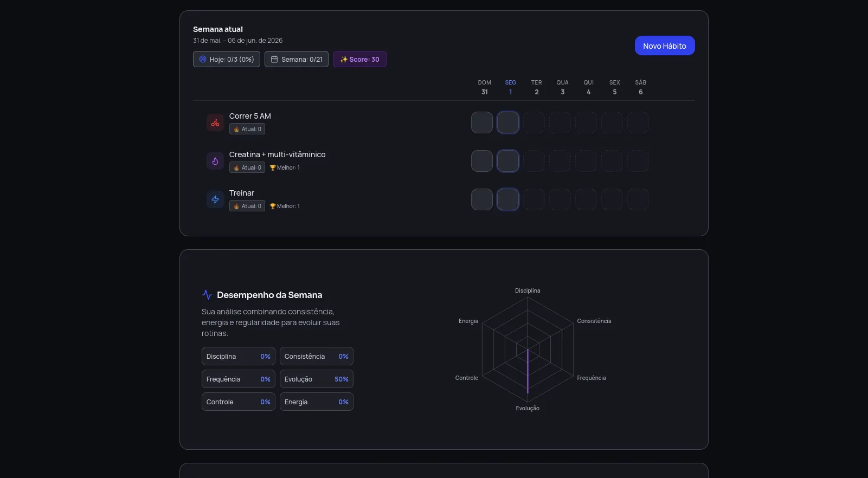The image size is (868, 478).
Task: Click the sparkle icon in Score badge
Action: pos(344,59)
